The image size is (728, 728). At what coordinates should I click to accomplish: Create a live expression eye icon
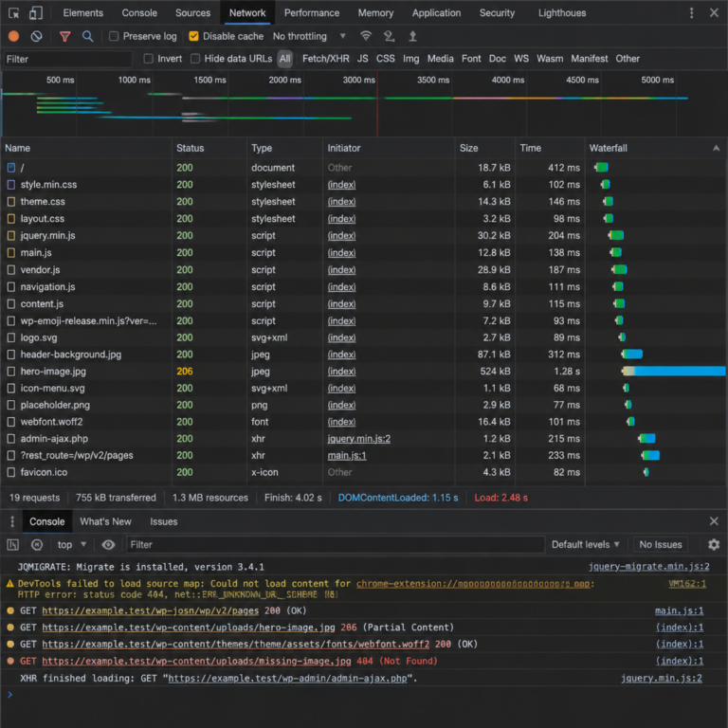pos(108,545)
